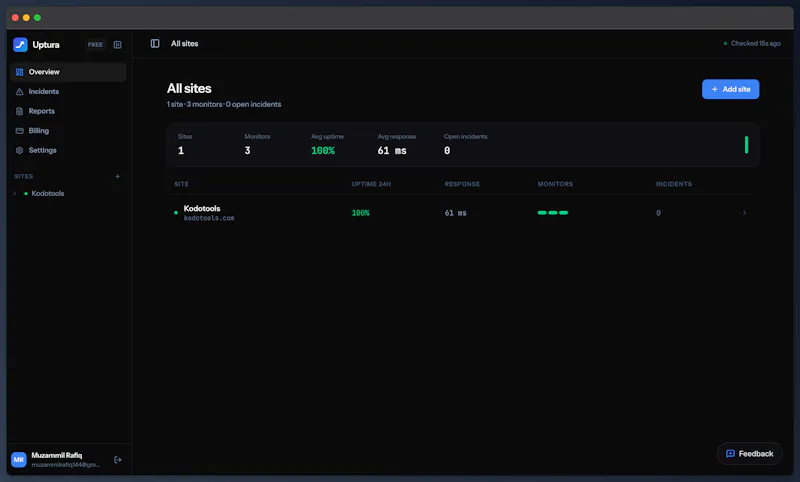Click 61 ms response in Kodotools row
Screen dimensions: 800x482
pyautogui.click(x=456, y=213)
